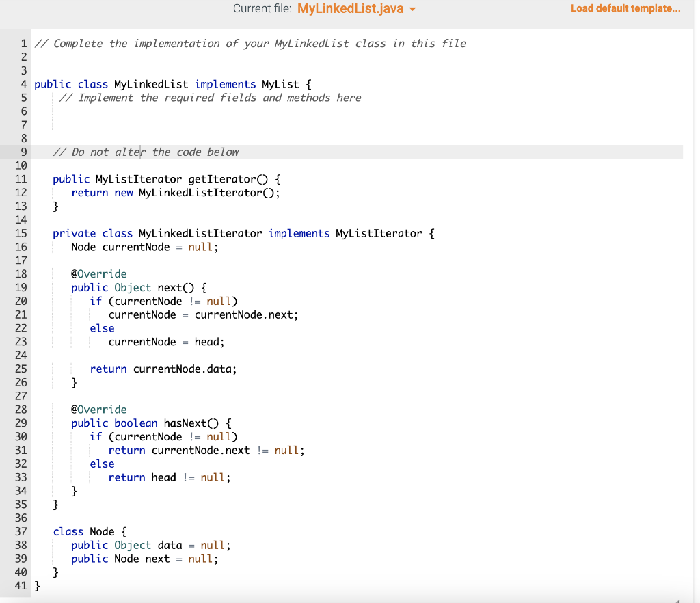Click line number 15 in the gutter

click(21, 233)
